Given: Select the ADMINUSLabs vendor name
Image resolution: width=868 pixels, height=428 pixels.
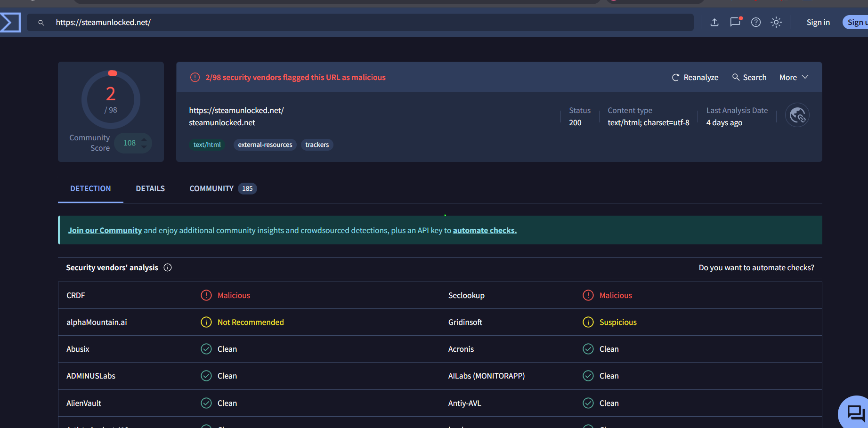Looking at the screenshot, I should point(91,376).
